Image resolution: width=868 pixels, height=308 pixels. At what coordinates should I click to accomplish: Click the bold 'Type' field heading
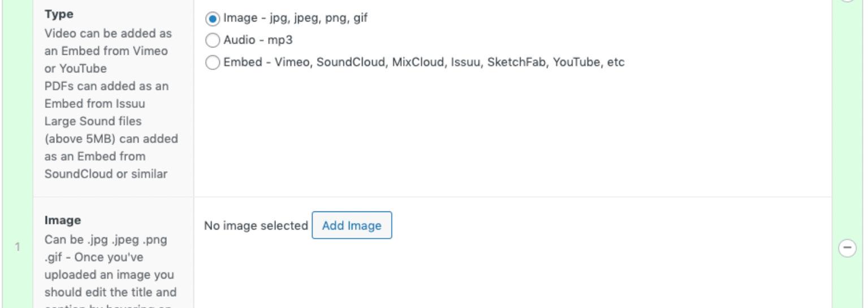[59, 14]
